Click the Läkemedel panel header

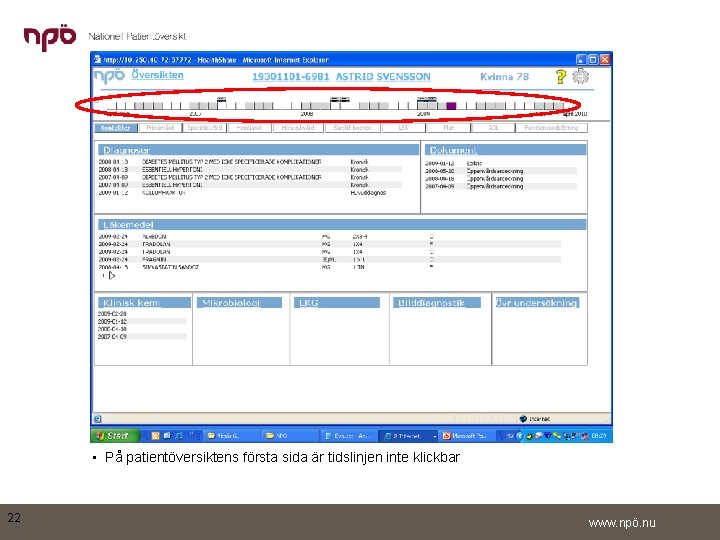pos(342,224)
